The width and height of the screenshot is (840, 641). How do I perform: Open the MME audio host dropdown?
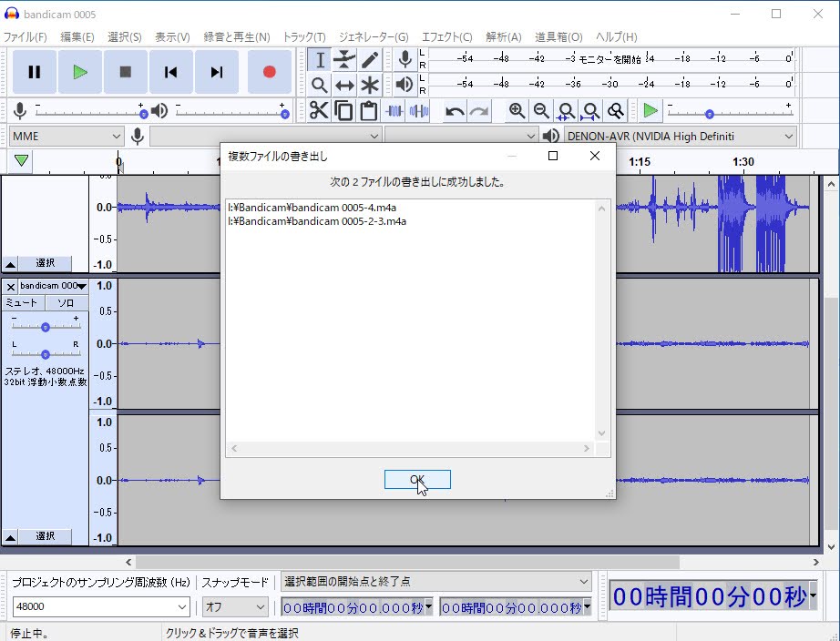pos(67,136)
